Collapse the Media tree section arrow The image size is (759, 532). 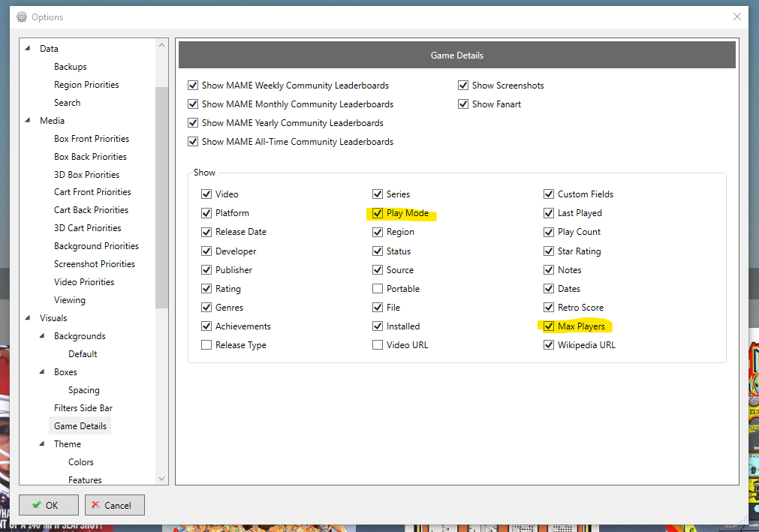point(29,121)
